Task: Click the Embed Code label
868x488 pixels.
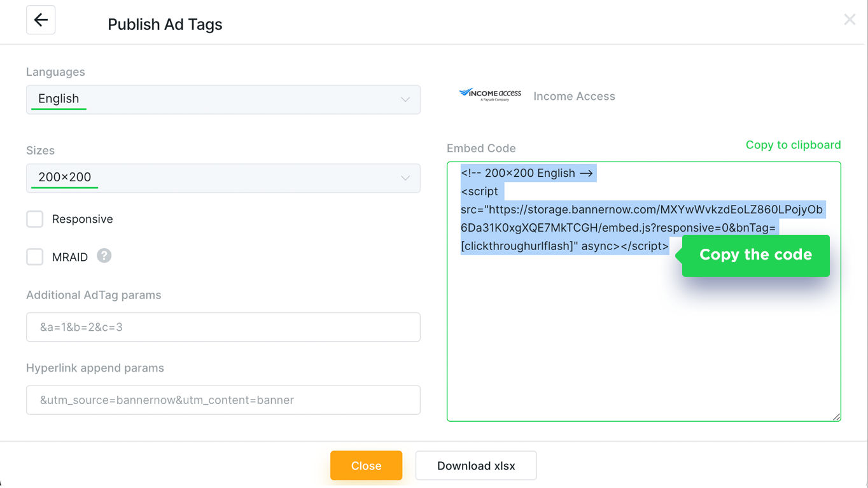Action: click(481, 148)
